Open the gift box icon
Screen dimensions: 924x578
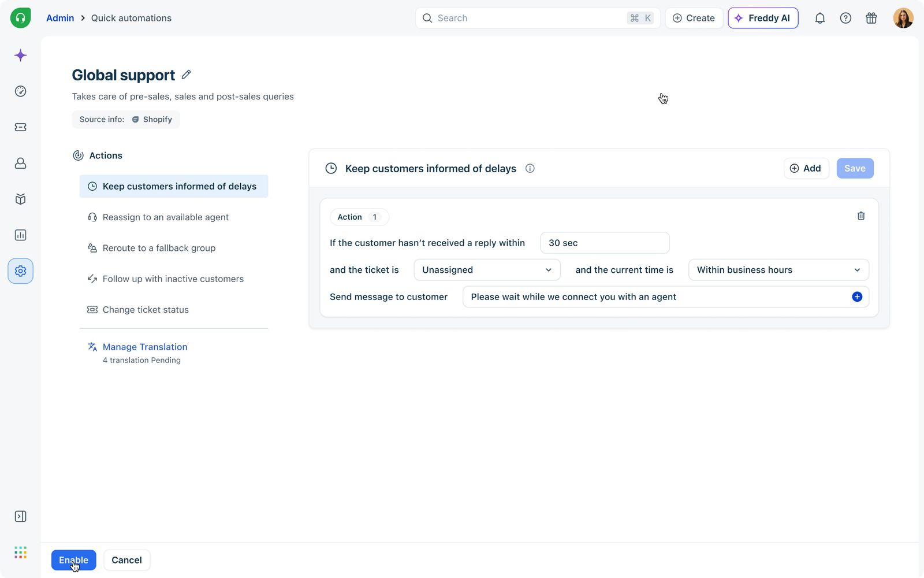click(871, 18)
